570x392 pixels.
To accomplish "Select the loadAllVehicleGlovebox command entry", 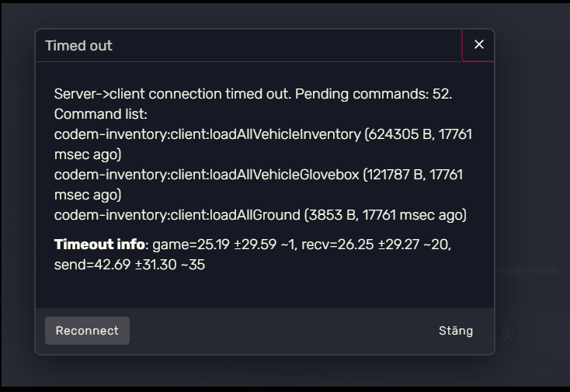I will (207, 175).
